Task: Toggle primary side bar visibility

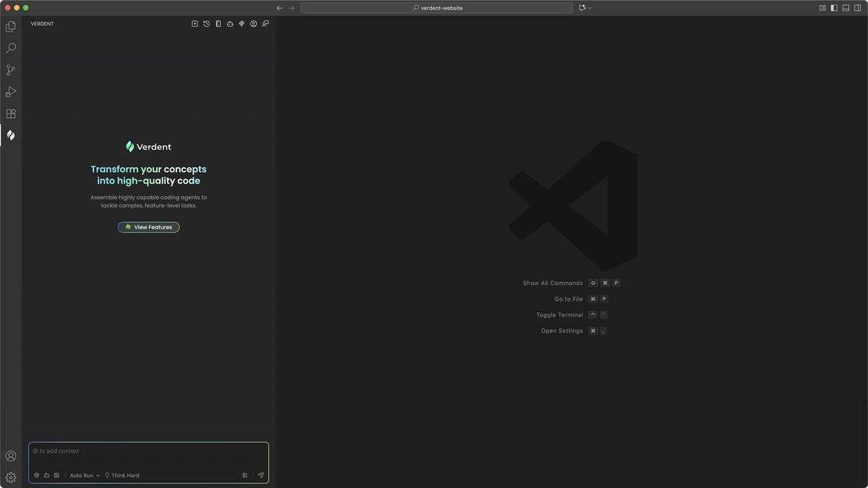Action: 834,8
